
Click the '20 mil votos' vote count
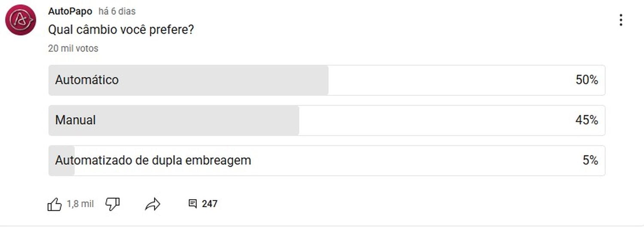tap(73, 49)
